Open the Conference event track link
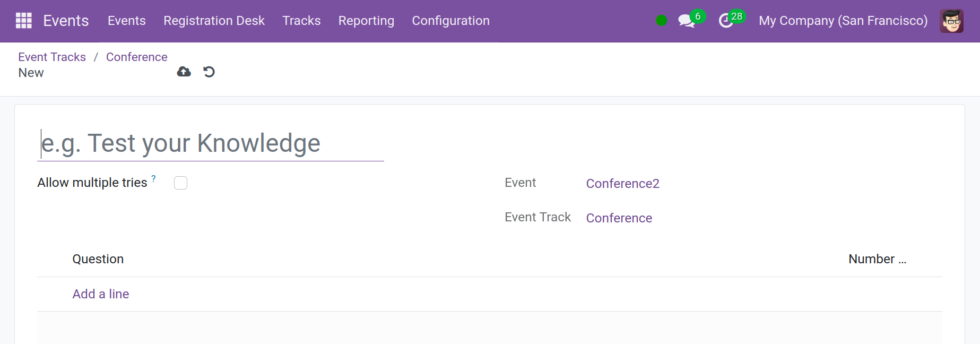 [619, 218]
